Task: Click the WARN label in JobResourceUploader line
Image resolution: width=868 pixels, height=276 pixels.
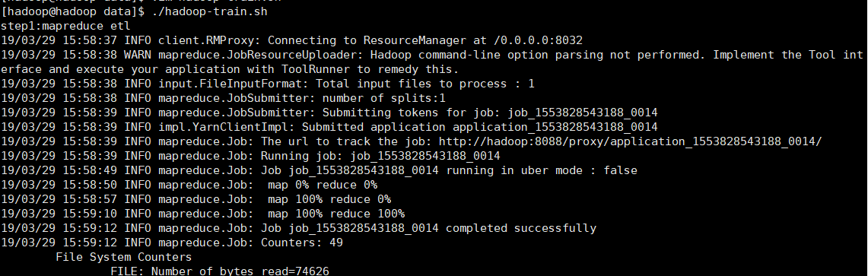Action: tap(137, 55)
